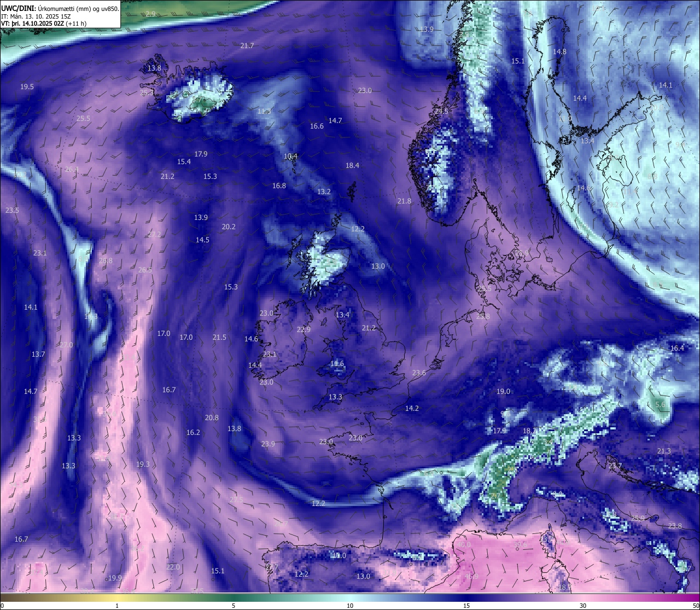Select the 20.2 value label
The image size is (700, 610).
click(x=229, y=226)
